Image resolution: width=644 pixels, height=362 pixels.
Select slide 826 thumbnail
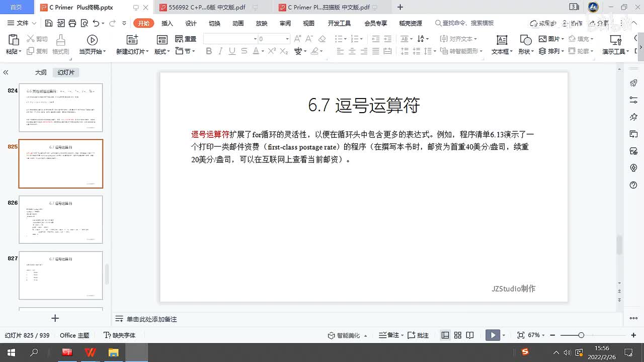(x=61, y=220)
